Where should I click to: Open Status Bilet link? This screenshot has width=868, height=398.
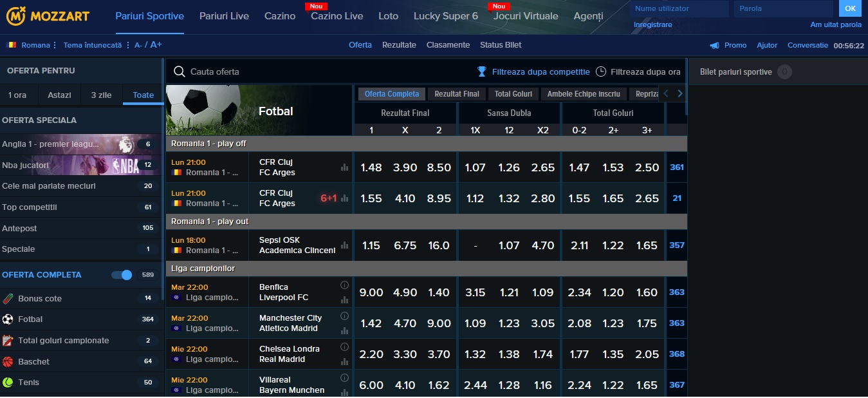tap(501, 45)
